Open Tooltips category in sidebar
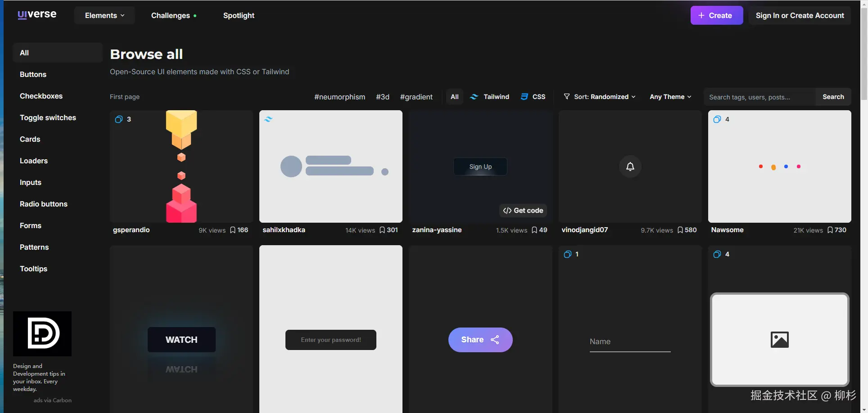 [58, 269]
